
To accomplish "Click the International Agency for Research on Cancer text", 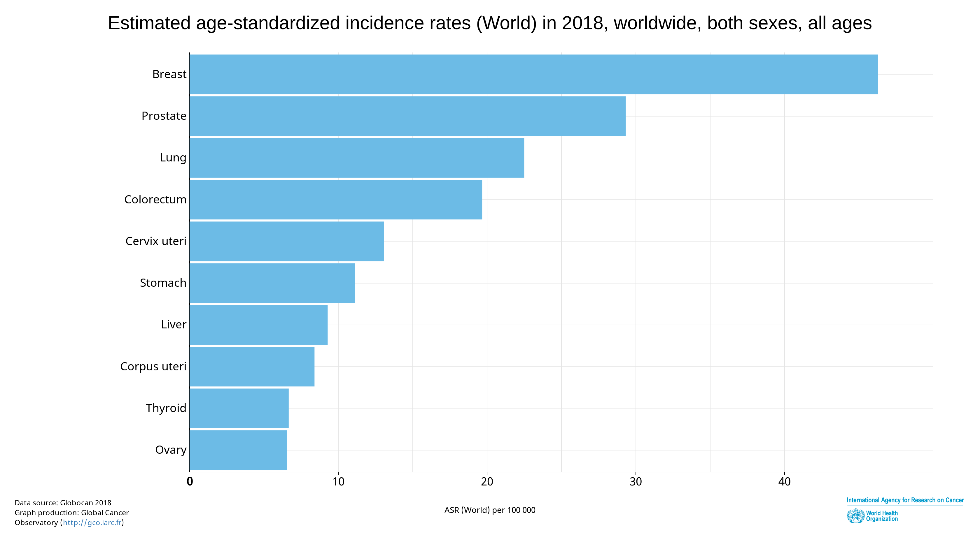I will pos(905,500).
